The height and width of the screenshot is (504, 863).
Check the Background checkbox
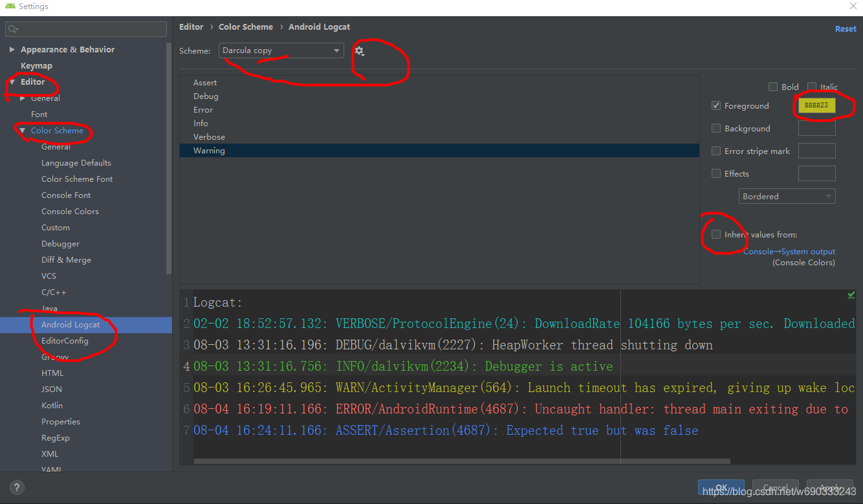[x=716, y=128]
